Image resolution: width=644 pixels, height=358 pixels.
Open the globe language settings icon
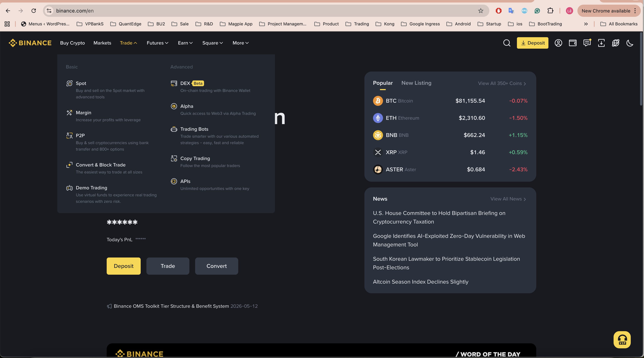pos(616,43)
